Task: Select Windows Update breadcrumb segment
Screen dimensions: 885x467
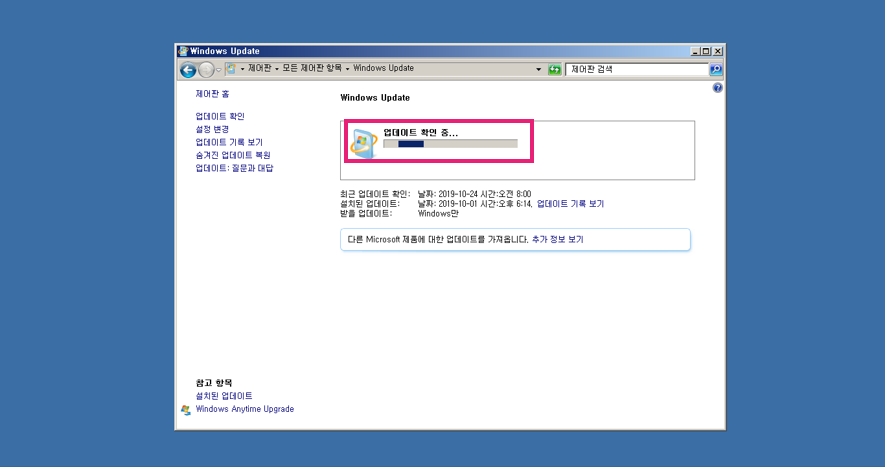Action: coord(383,68)
